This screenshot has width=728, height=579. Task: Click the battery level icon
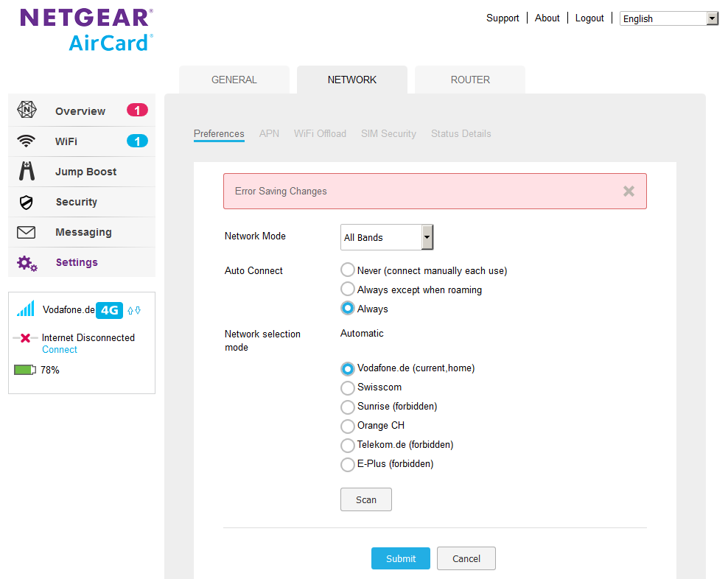click(x=25, y=370)
